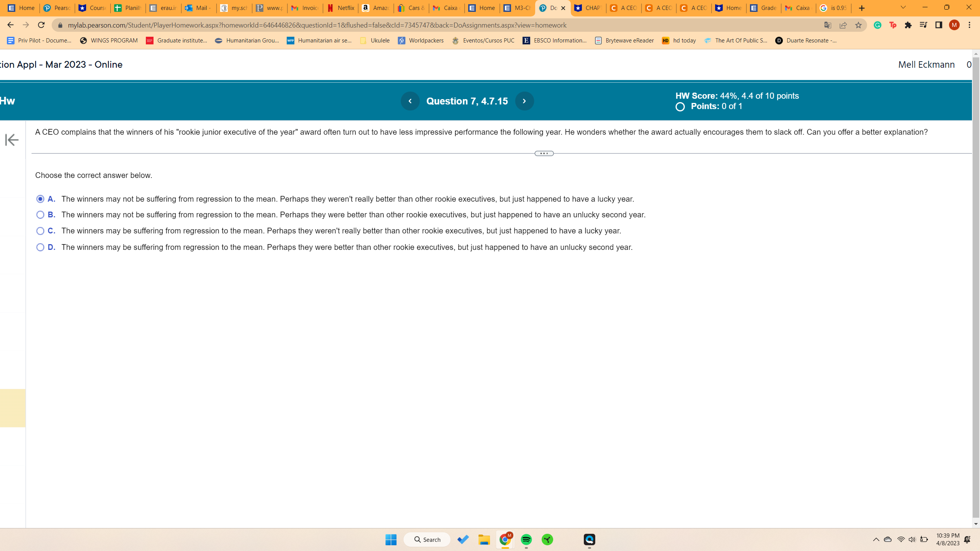Open the tab search dropdown chevron
This screenshot has width=980, height=551.
(903, 8)
